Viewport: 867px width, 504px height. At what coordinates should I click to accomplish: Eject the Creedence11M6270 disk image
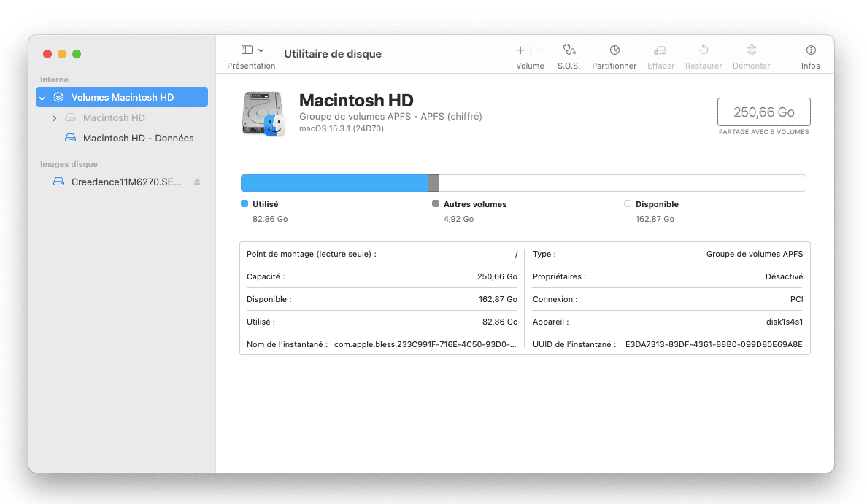pyautogui.click(x=197, y=182)
